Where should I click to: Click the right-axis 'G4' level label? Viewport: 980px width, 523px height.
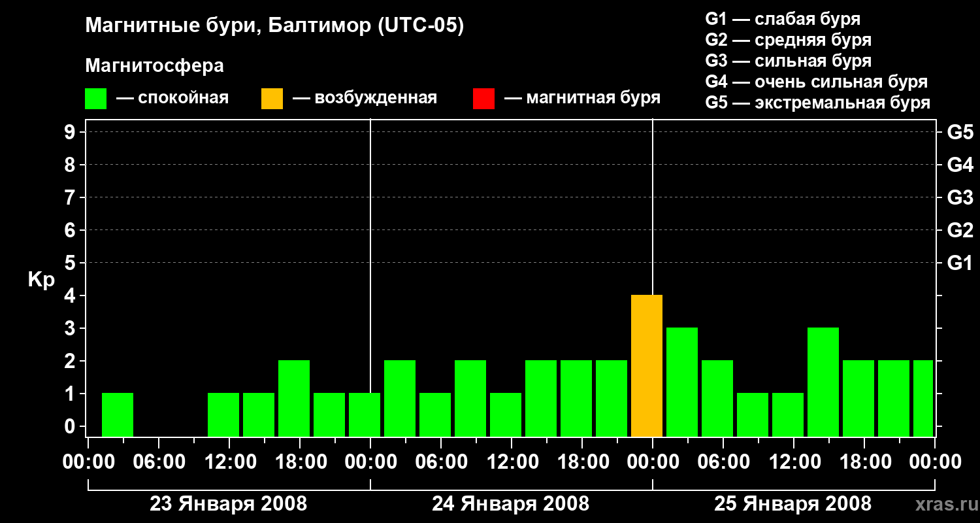pyautogui.click(x=960, y=165)
